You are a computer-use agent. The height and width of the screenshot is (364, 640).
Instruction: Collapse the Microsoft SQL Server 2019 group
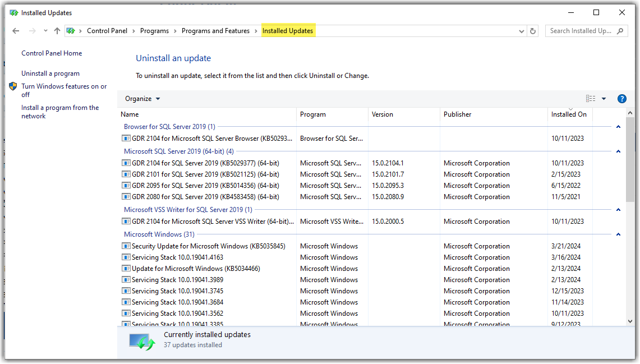coord(618,151)
